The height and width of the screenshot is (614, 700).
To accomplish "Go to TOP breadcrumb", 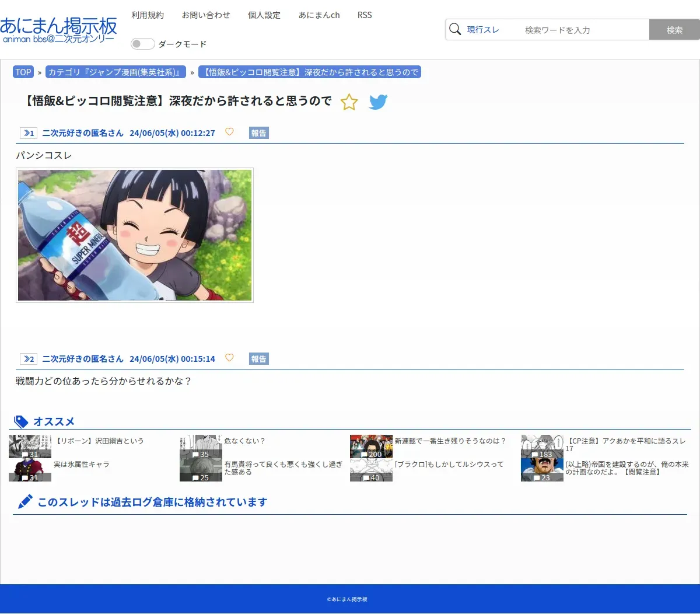I will click(23, 72).
